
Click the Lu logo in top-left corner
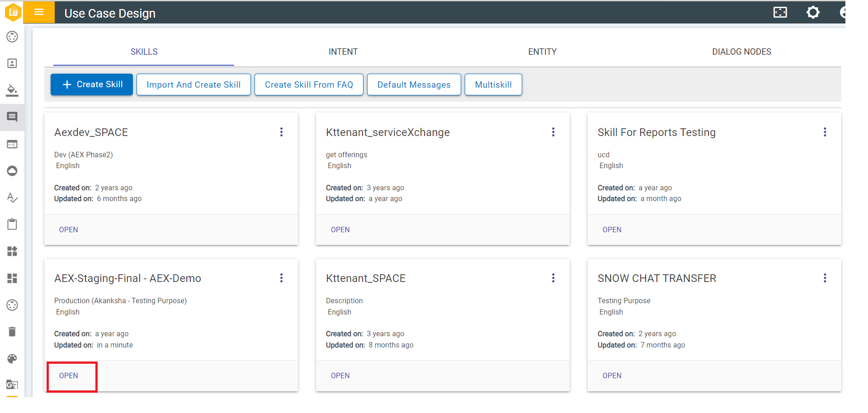coord(13,12)
